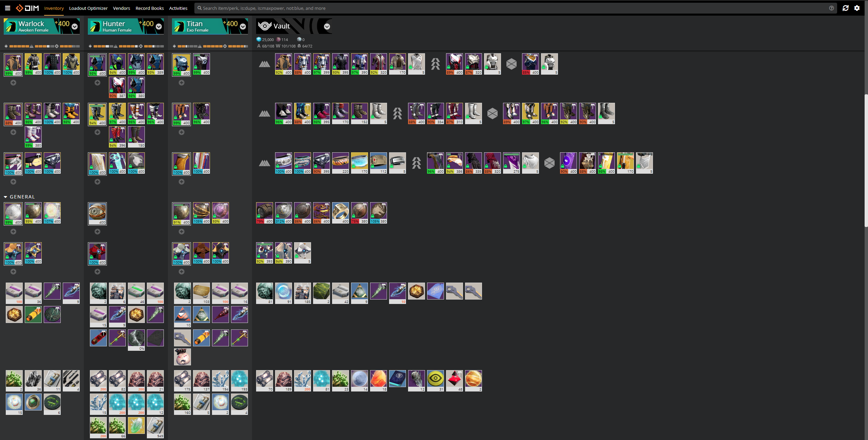
Task: Select vault gold ring artifact 400
Action: point(341,213)
